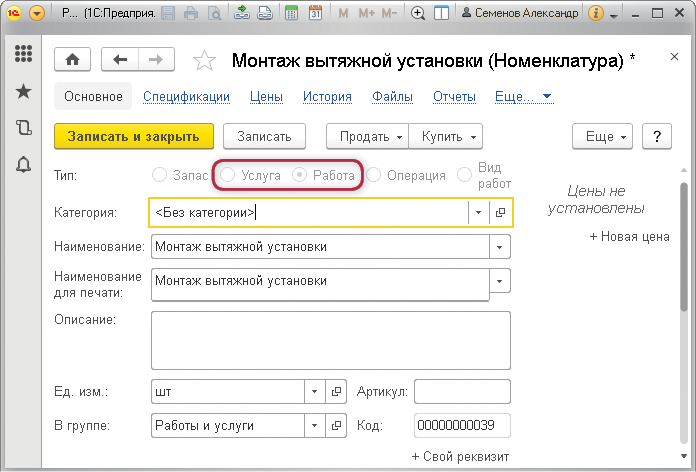This screenshot has width=696, height=472.
Task: Click into the Артикул input field
Action: (x=462, y=392)
